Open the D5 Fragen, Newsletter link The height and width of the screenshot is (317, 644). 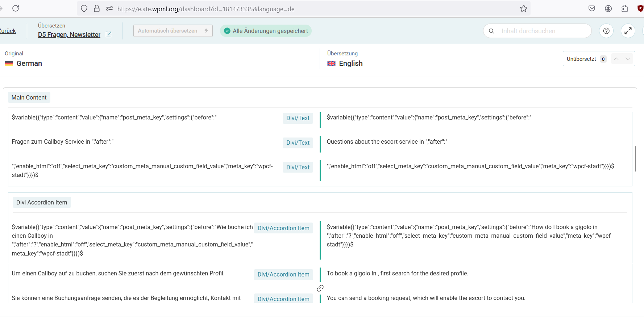(x=69, y=35)
